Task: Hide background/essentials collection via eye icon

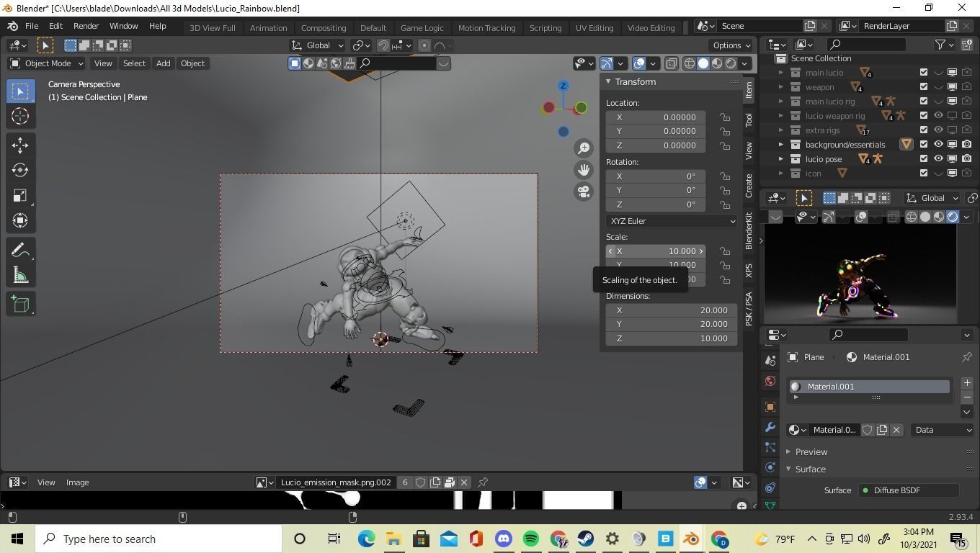Action: [x=938, y=145]
